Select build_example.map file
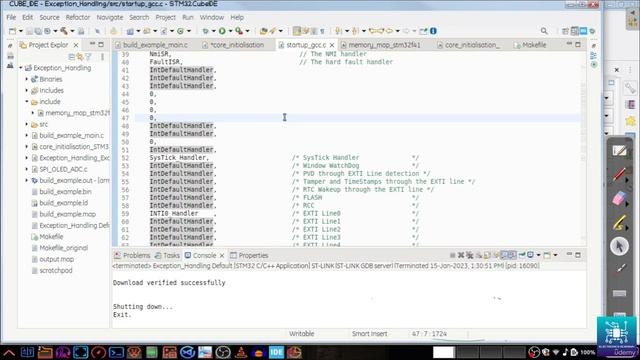This screenshot has width=640, height=360. coord(63,214)
